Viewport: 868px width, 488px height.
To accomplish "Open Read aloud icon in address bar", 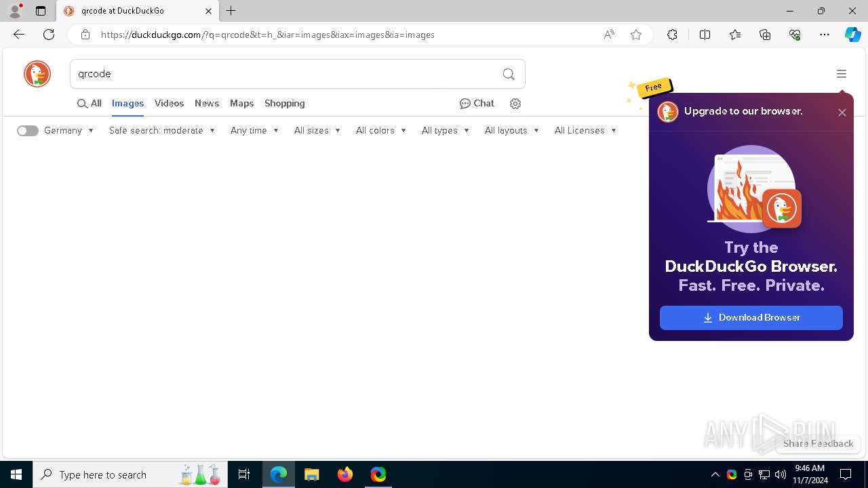I will tap(609, 35).
